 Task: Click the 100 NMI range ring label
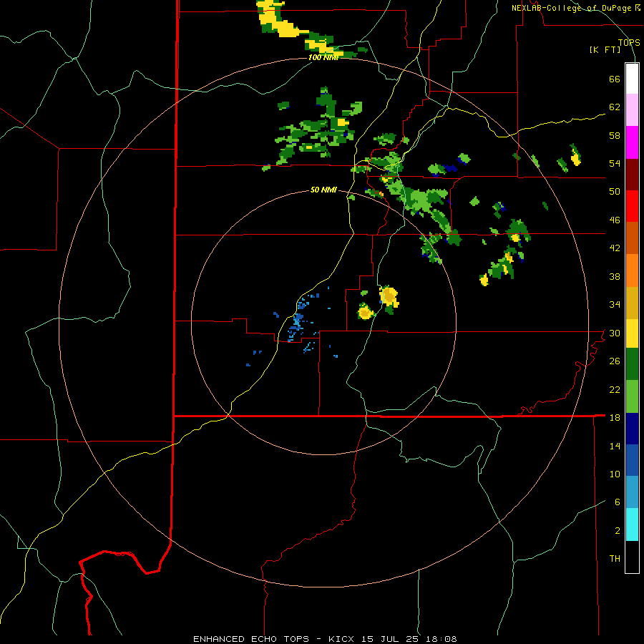click(323, 57)
